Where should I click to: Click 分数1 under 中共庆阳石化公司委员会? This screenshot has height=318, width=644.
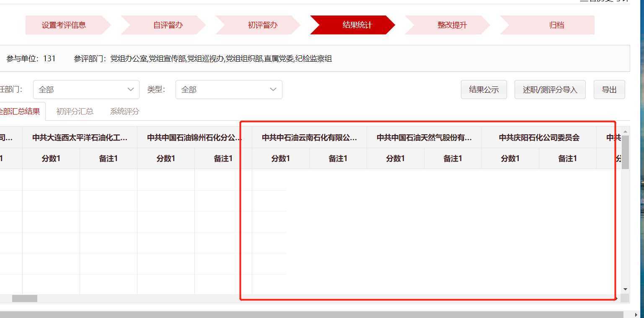(510, 159)
